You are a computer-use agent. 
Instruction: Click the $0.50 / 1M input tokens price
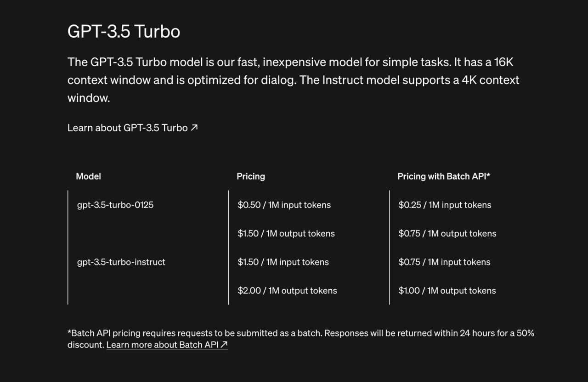[x=284, y=205]
